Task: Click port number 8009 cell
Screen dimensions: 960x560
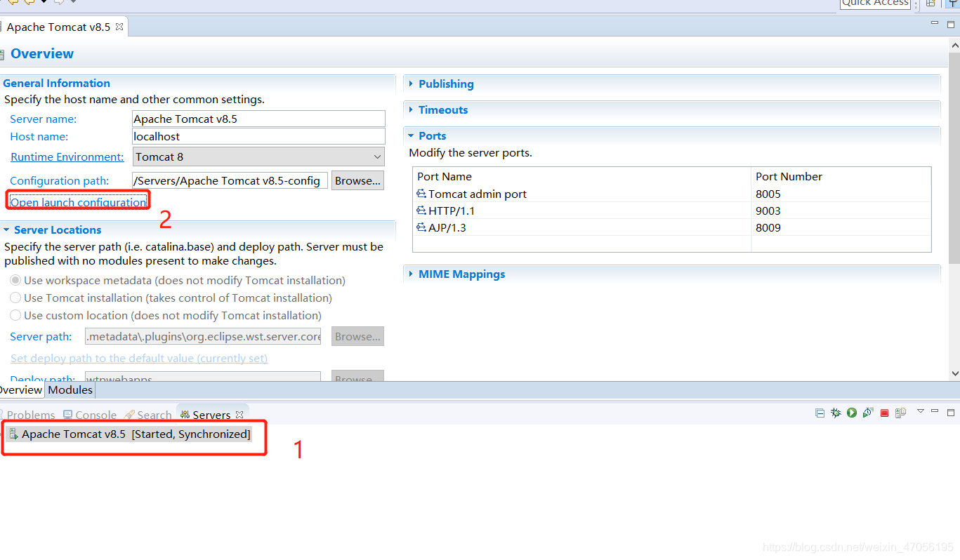Action: click(841, 227)
